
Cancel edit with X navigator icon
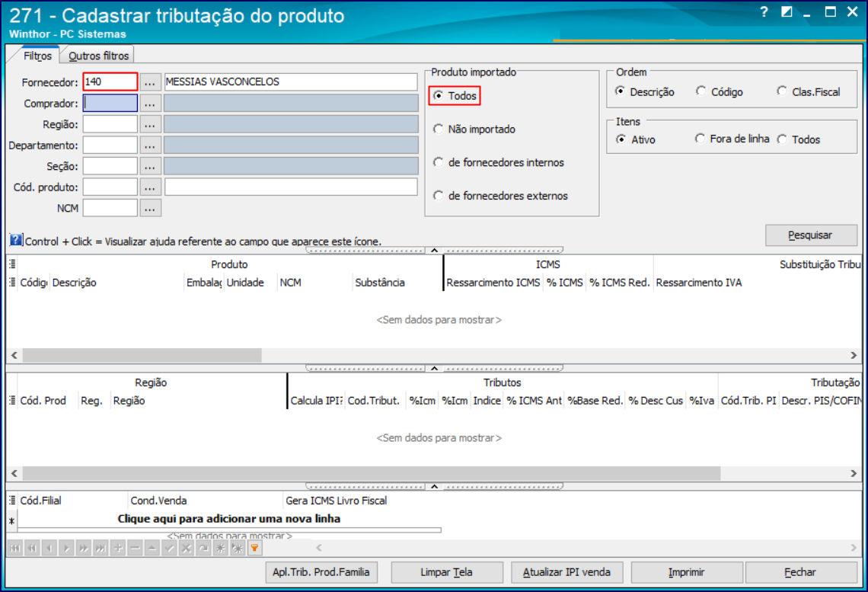[x=187, y=549]
